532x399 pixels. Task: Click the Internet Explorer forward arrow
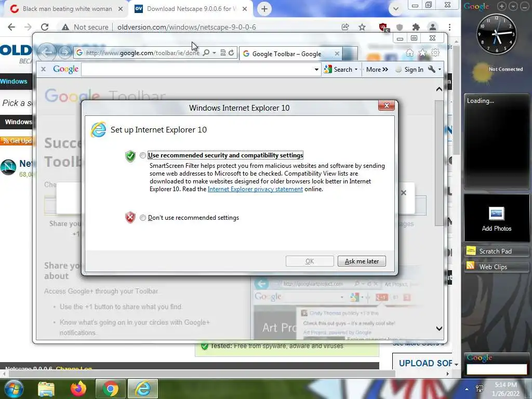pos(64,52)
